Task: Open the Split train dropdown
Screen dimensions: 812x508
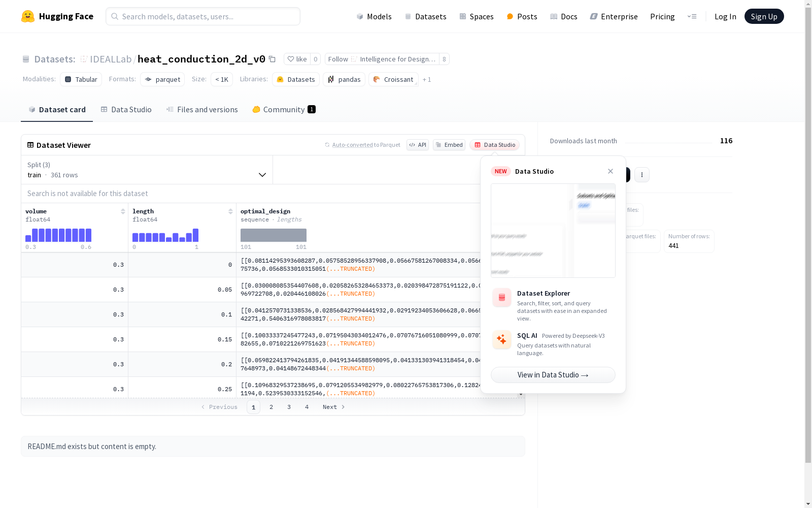Action: coord(147,170)
